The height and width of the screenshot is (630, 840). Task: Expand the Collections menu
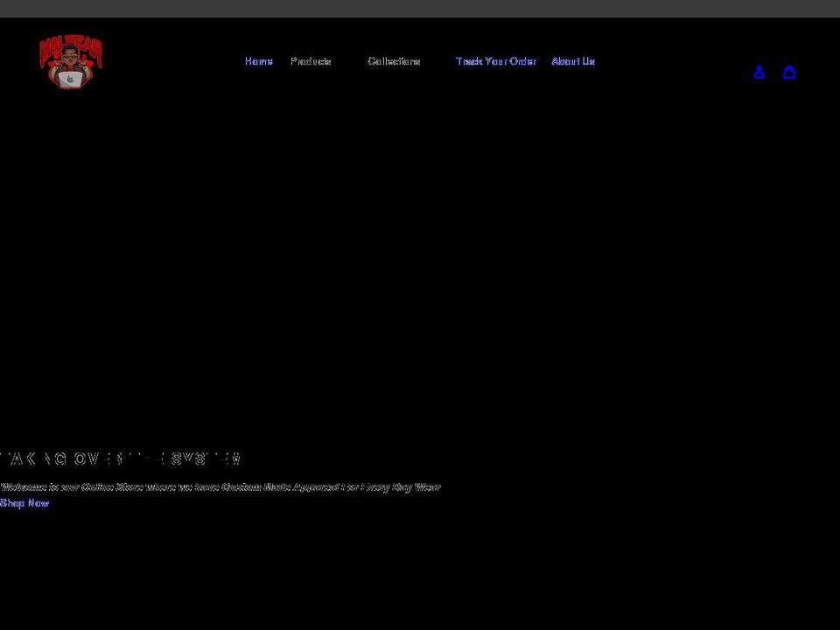[394, 61]
